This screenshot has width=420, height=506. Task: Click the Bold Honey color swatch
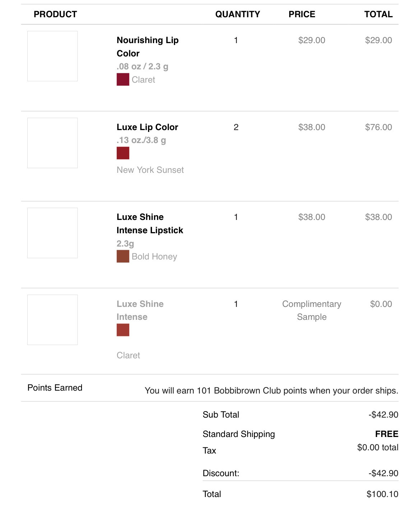(x=123, y=257)
